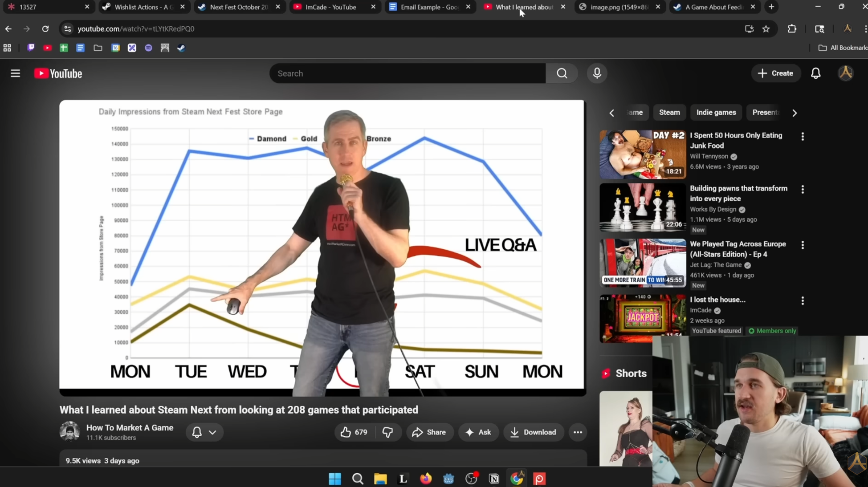The width and height of the screenshot is (868, 487).
Task: Open How To Market A Game channel link
Action: 130,427
